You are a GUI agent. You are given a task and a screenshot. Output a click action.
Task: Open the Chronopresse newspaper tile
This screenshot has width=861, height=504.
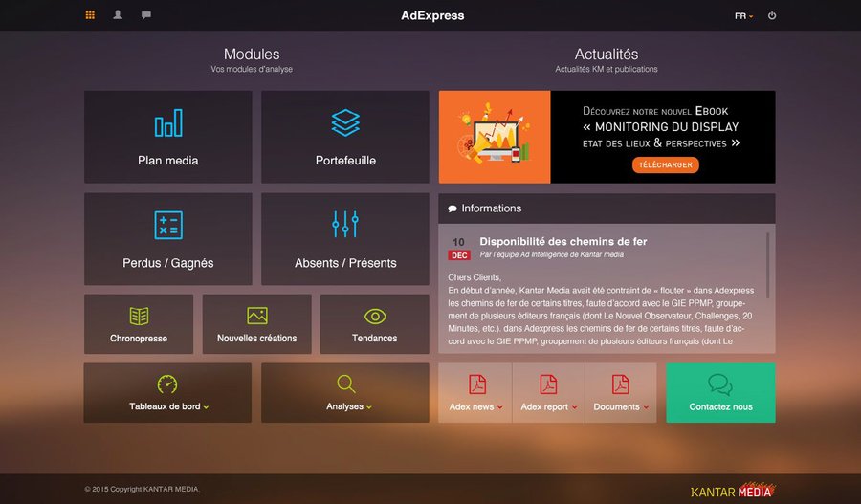coord(139,324)
